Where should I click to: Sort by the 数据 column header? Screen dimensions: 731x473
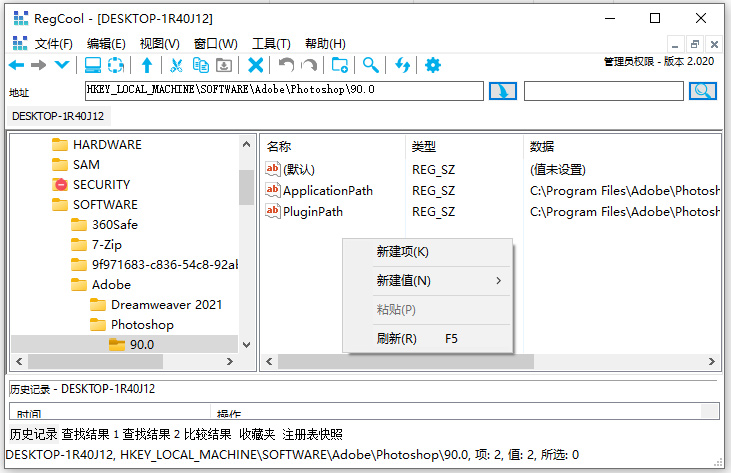tap(542, 147)
